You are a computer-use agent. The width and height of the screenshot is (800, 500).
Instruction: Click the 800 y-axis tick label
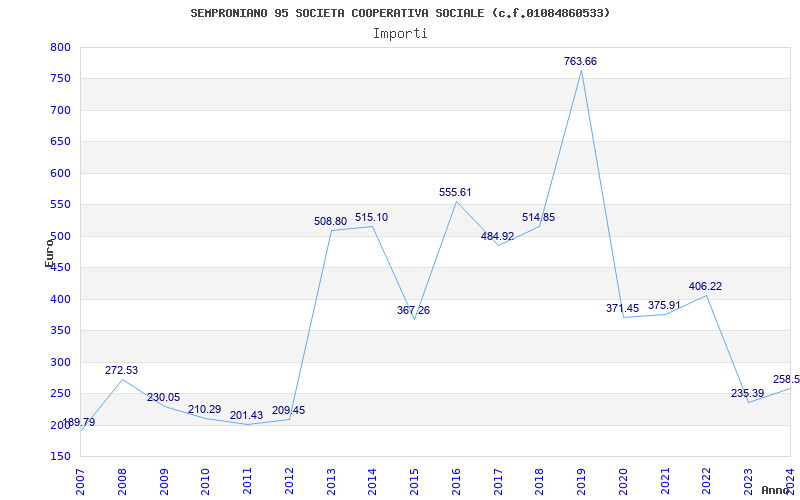pos(60,47)
